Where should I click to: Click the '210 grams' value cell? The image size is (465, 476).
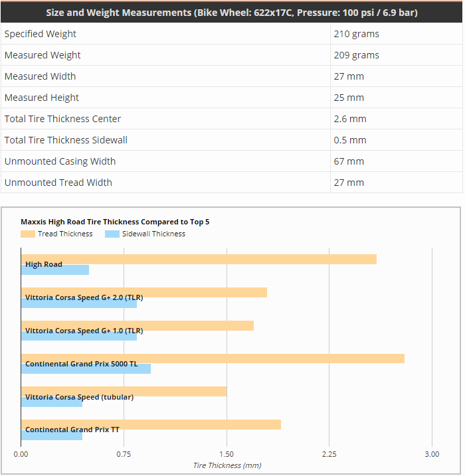(x=397, y=34)
